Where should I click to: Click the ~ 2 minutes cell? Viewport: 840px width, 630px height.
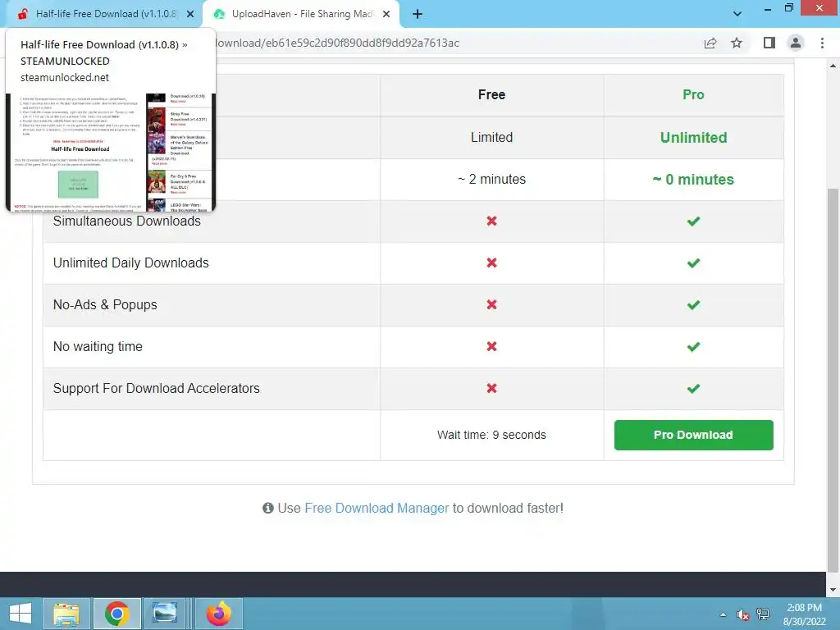(x=491, y=180)
